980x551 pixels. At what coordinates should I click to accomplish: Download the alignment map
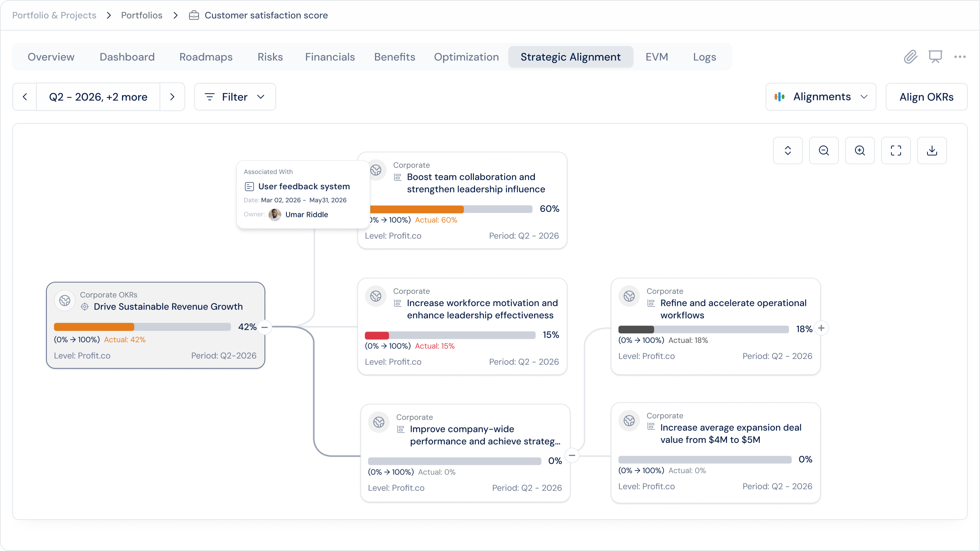pyautogui.click(x=932, y=151)
